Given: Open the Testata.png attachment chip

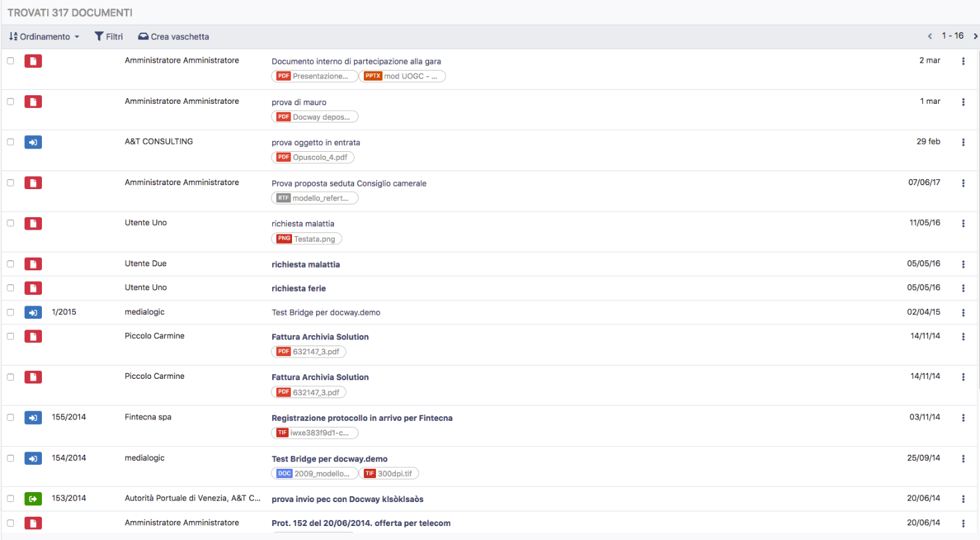Looking at the screenshot, I should pos(307,238).
